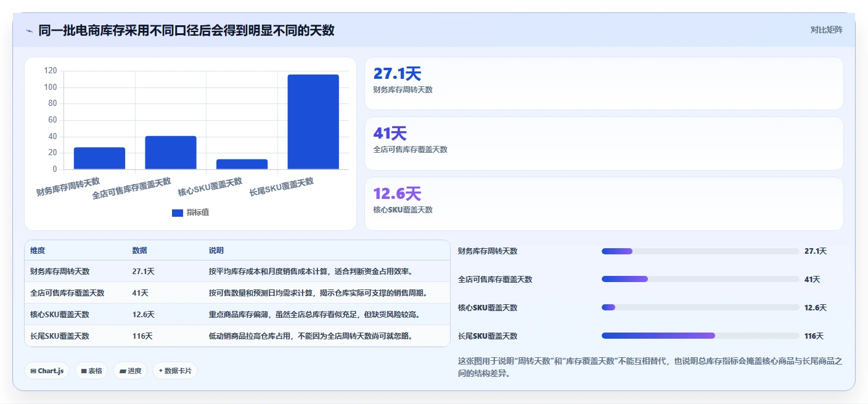868x404 pixels.
Task: Click the 120 y-axis tick label
Action: [51, 71]
